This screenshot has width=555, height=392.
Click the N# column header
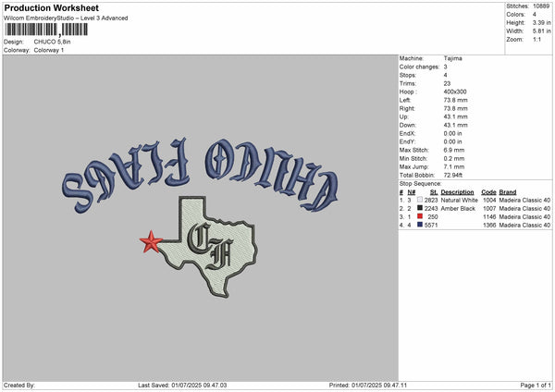pos(412,192)
